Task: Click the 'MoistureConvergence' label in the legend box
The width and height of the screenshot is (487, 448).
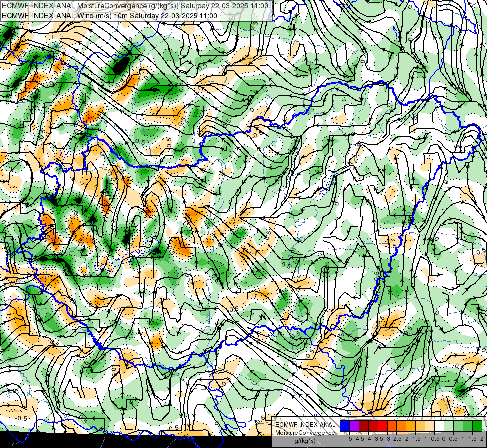Action: pos(305,433)
